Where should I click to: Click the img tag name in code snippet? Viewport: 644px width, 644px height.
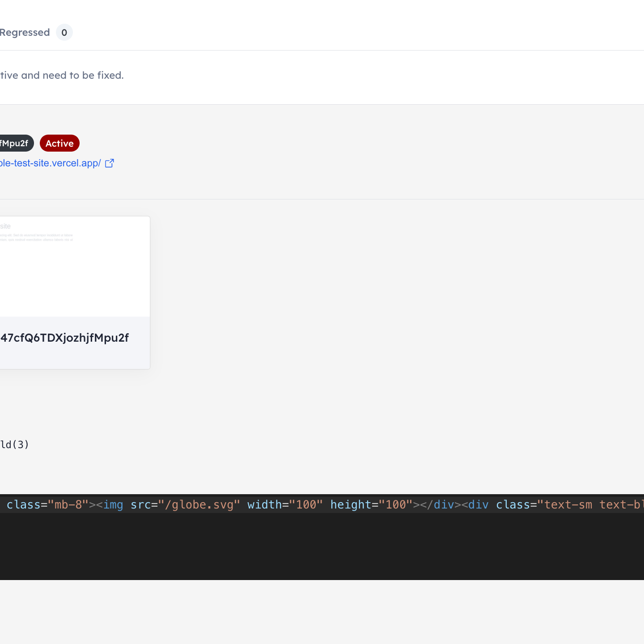[113, 505]
